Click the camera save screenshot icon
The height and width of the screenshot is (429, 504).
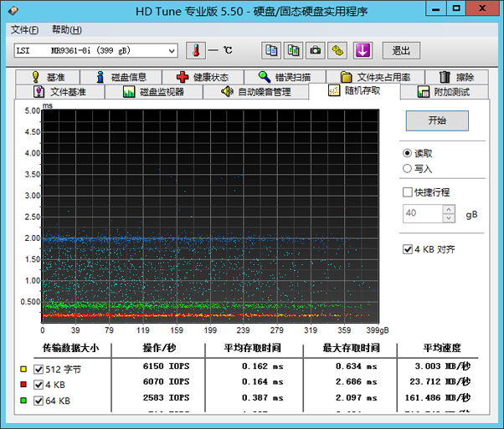tap(315, 50)
